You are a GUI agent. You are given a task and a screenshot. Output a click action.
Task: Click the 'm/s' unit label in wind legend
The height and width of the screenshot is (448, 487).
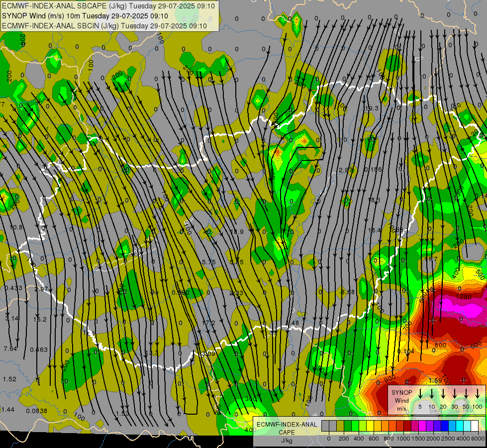tap(401, 409)
